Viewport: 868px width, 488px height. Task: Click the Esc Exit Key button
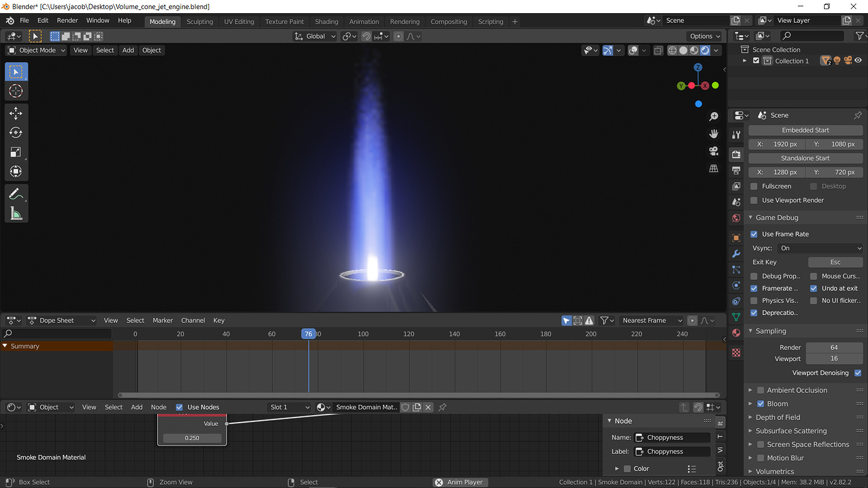click(835, 262)
